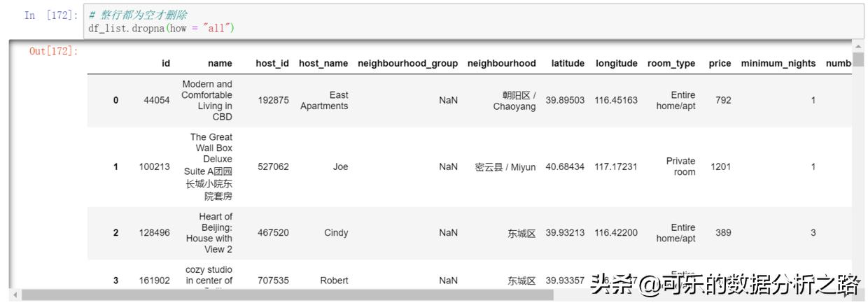The width and height of the screenshot is (868, 305).
Task: Click the 'neighbourhood' column header
Action: point(501,63)
